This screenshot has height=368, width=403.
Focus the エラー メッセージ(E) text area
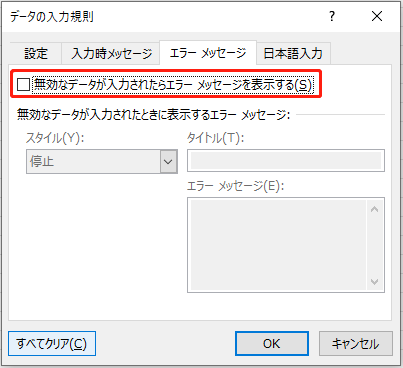[x=277, y=245]
